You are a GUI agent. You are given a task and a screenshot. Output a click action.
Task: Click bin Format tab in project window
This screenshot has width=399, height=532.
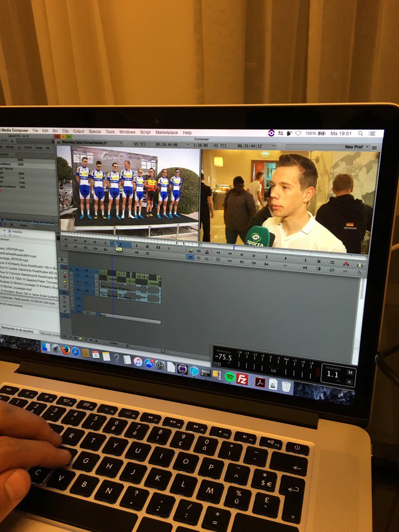click(28, 148)
